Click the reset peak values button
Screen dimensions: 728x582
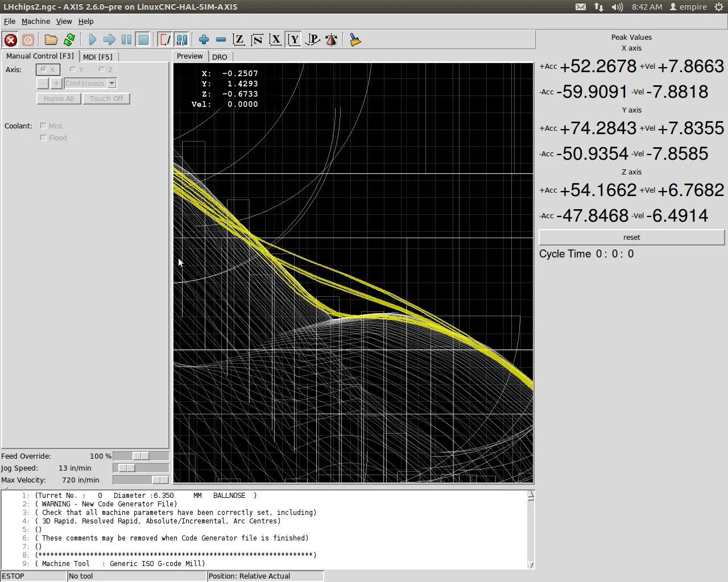pos(631,237)
